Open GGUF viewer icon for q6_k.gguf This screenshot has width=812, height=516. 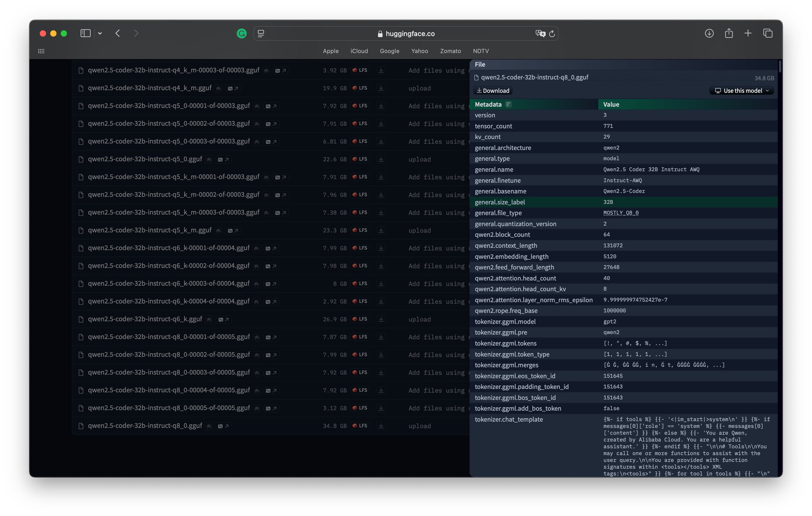pos(223,319)
